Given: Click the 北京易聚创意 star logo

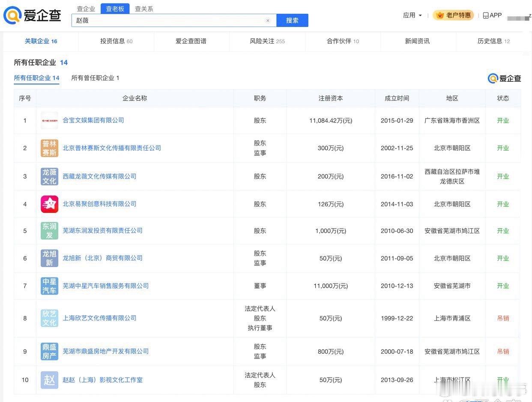Looking at the screenshot, I should tap(49, 204).
